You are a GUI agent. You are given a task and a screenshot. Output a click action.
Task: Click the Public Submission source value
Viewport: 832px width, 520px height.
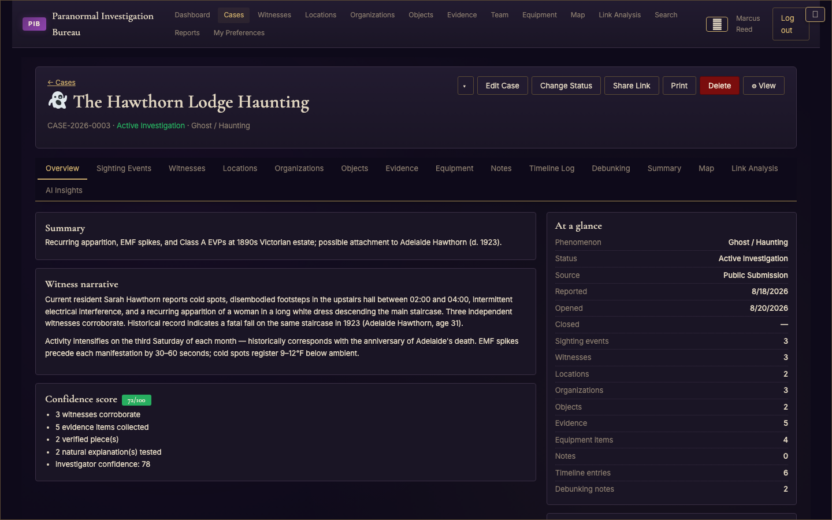[x=755, y=275]
